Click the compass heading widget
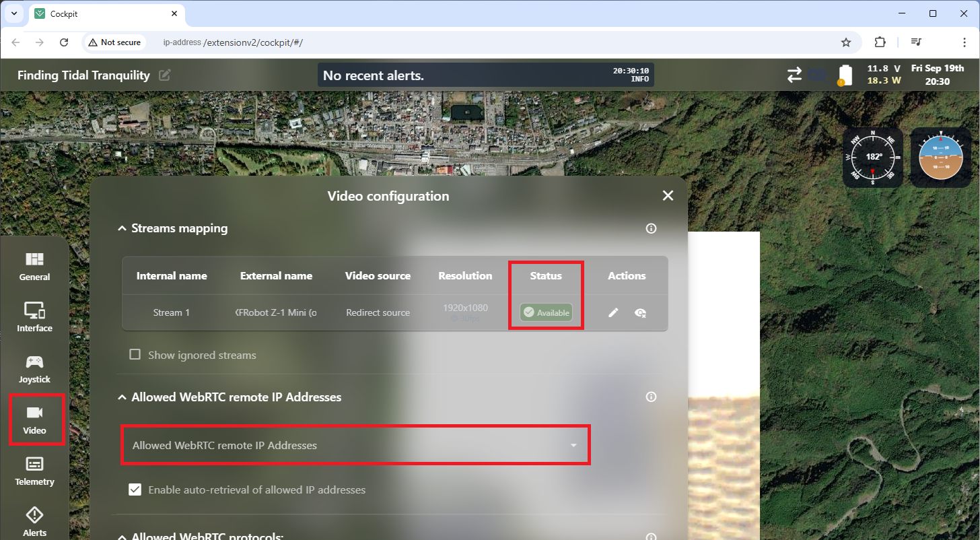The width and height of the screenshot is (980, 540). pos(873,157)
